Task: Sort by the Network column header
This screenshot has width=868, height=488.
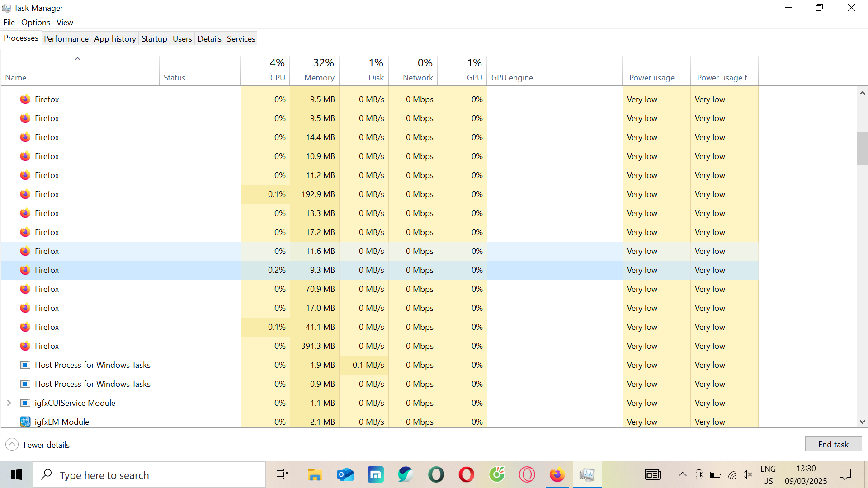Action: click(413, 70)
